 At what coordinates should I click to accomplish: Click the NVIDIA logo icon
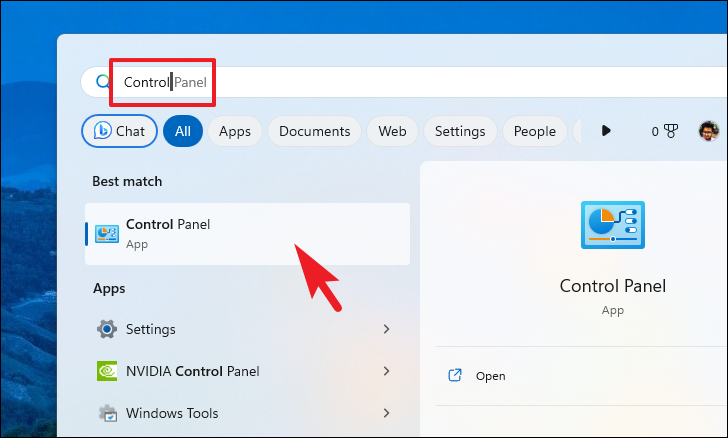click(x=107, y=371)
